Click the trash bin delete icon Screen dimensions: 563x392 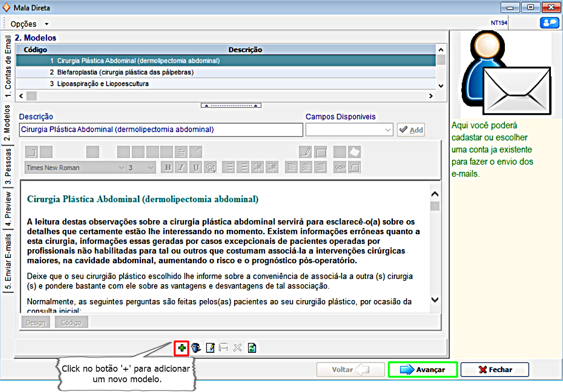pyautogui.click(x=196, y=347)
